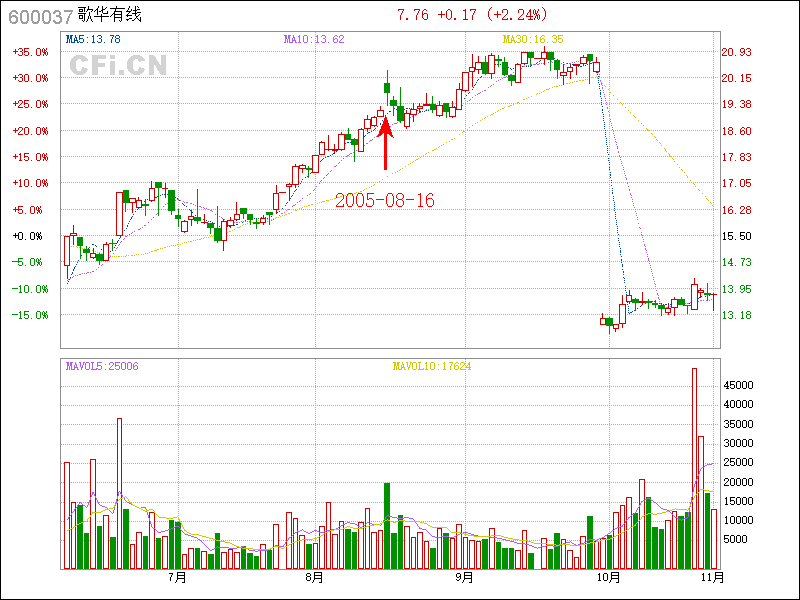Image resolution: width=800 pixels, height=600 pixels.
Task: Click the MA30:16.35 indicator label
Action: pos(533,39)
